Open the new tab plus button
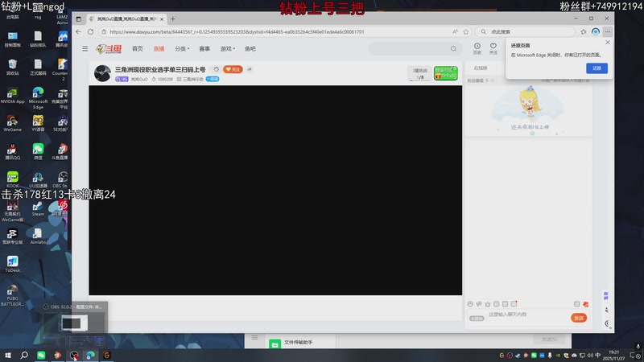Screen dimensions: 644x362 point(173,19)
